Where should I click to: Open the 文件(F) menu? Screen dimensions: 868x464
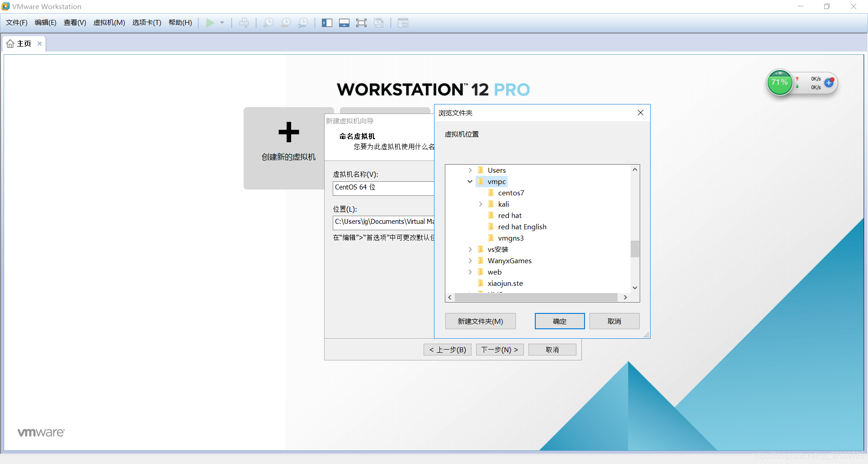coord(17,23)
